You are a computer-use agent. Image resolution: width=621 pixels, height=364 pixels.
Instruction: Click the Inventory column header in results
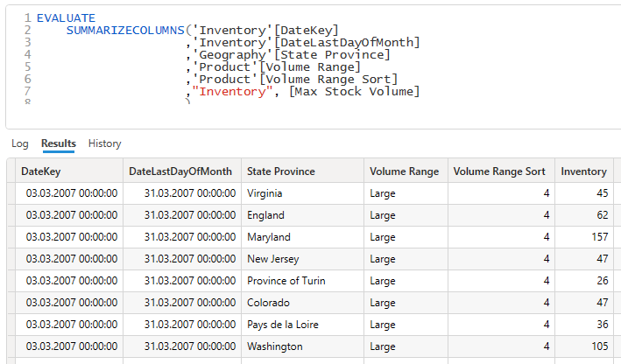point(583,171)
